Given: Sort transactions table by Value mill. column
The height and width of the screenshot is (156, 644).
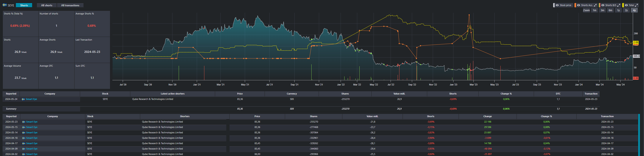Looking at the screenshot, I should 372,117.
